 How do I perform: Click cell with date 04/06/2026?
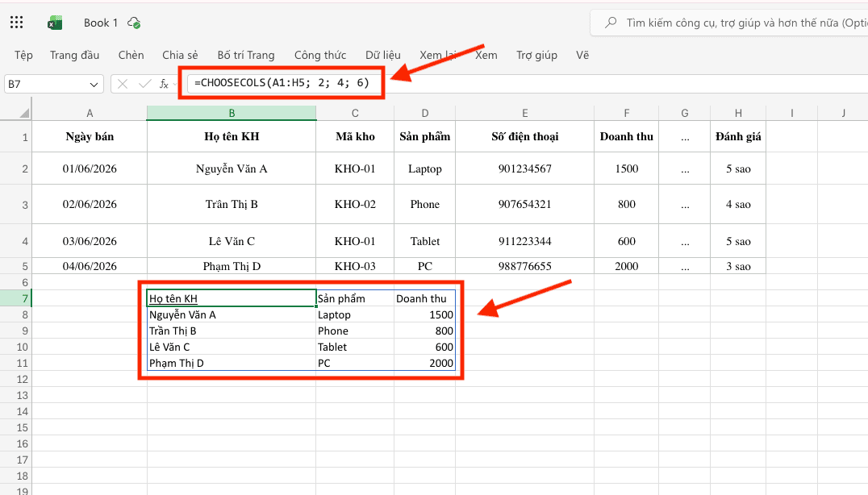[x=90, y=266]
